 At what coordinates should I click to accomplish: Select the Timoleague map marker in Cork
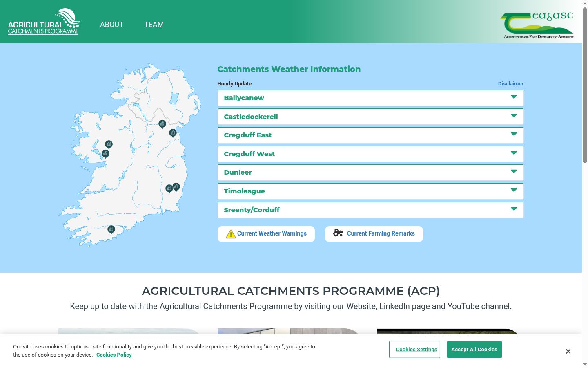(x=111, y=229)
